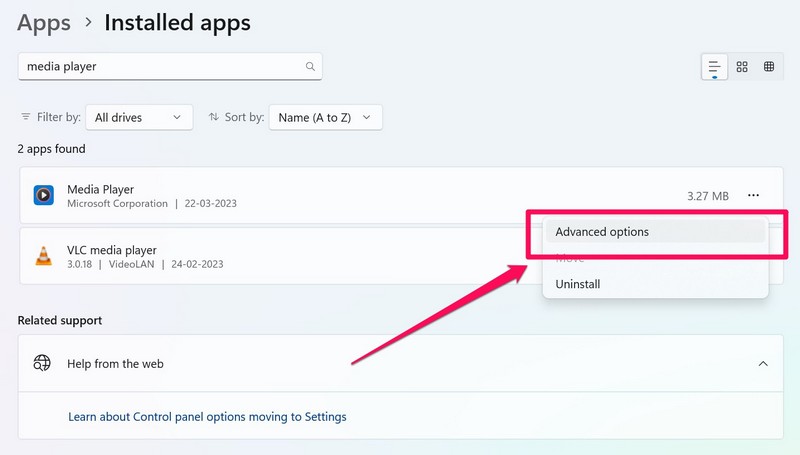Switch to grid view layout
Screen dimensions: 800x455
point(742,67)
